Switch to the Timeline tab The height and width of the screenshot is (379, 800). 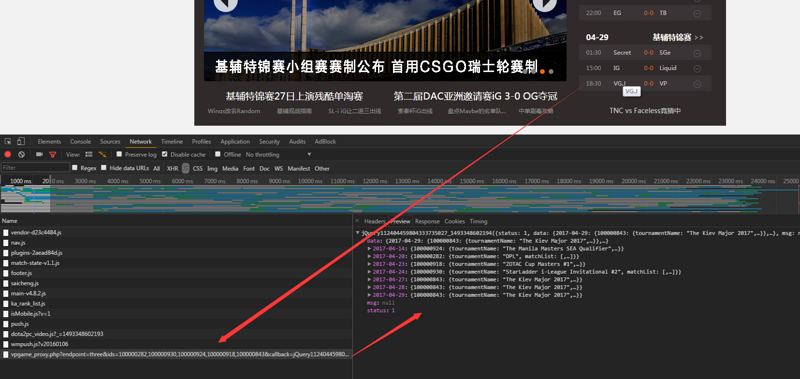coord(172,142)
